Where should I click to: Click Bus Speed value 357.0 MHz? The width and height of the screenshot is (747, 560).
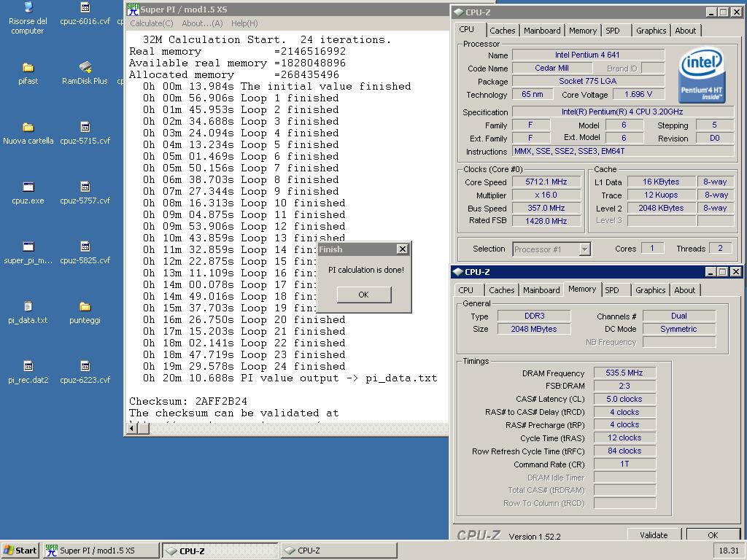pos(546,208)
